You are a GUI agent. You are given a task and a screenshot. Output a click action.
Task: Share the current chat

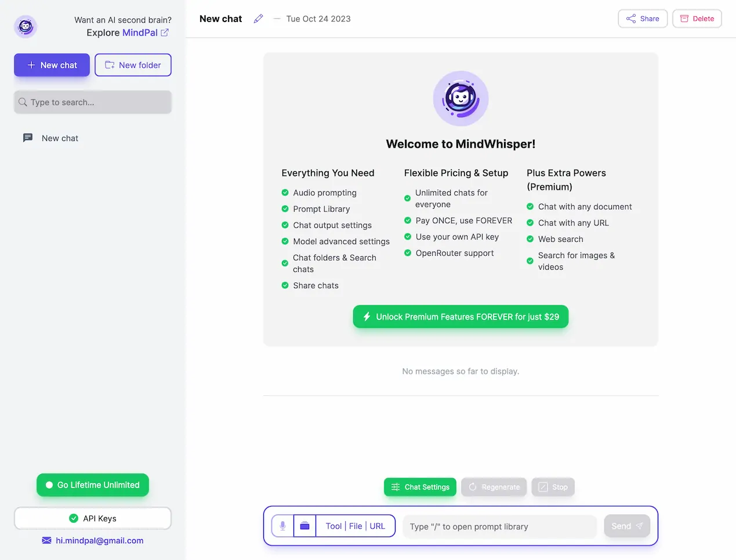pos(643,19)
